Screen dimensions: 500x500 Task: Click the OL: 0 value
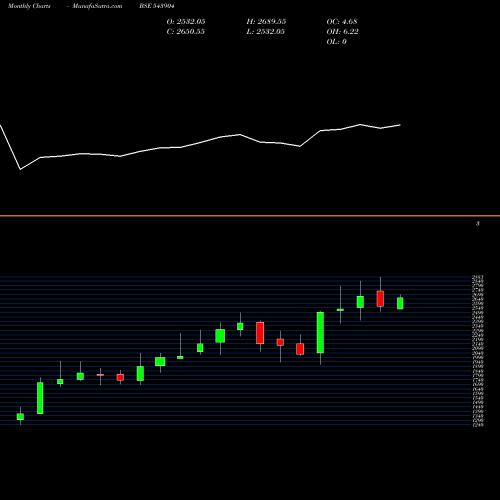[336, 42]
